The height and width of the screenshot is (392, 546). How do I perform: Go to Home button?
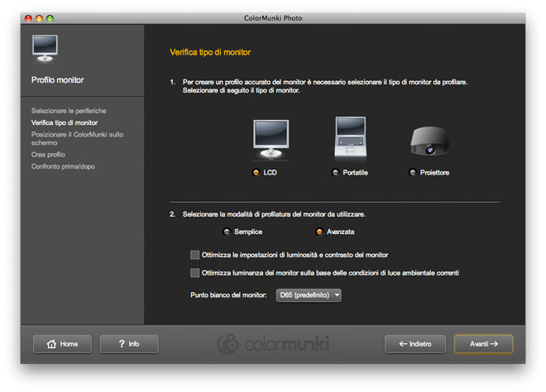click(x=62, y=344)
